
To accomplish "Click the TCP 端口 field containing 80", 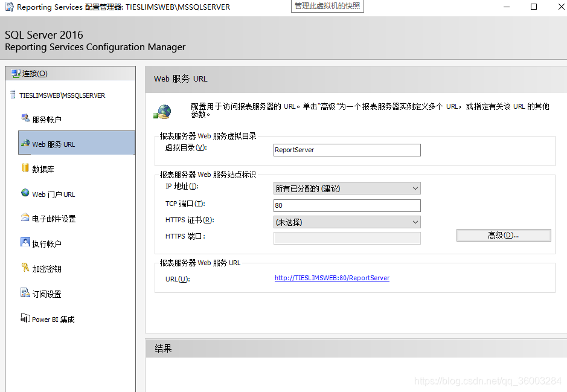I will click(x=347, y=205).
